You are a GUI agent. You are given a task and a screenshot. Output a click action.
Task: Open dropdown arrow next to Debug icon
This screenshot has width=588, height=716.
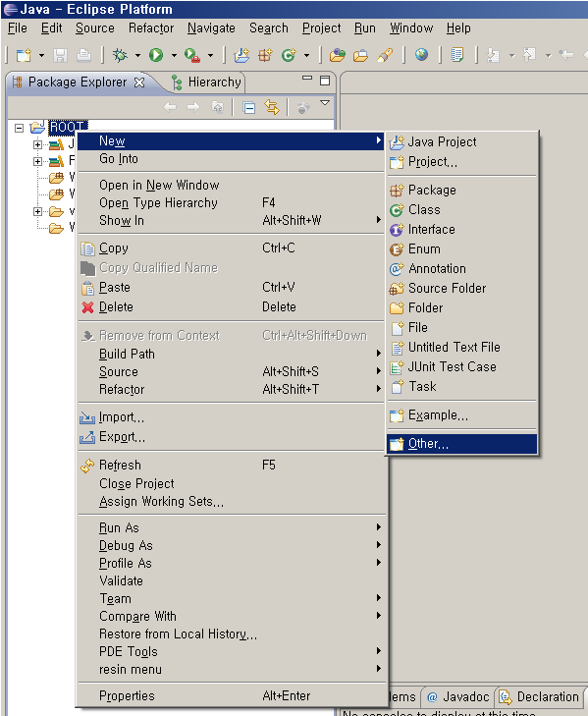coord(137,56)
